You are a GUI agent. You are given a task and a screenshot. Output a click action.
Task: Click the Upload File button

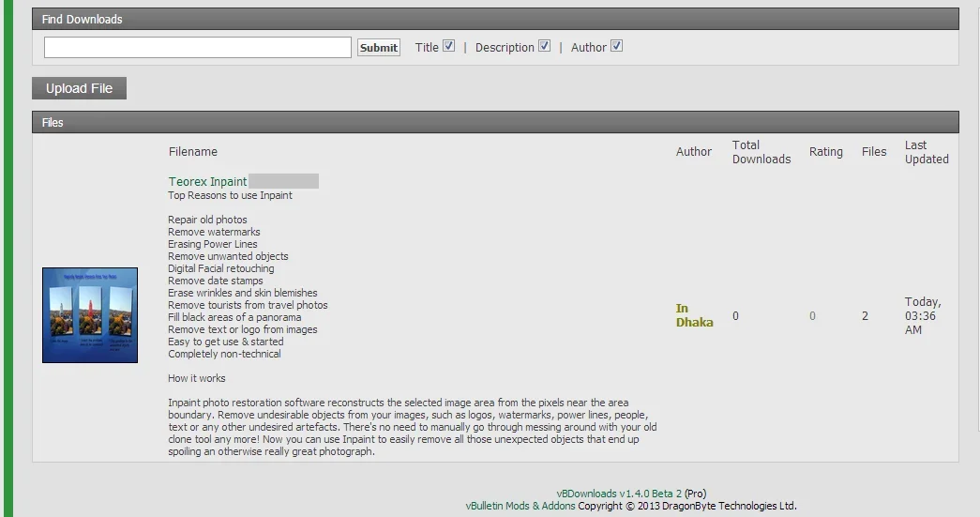80,88
